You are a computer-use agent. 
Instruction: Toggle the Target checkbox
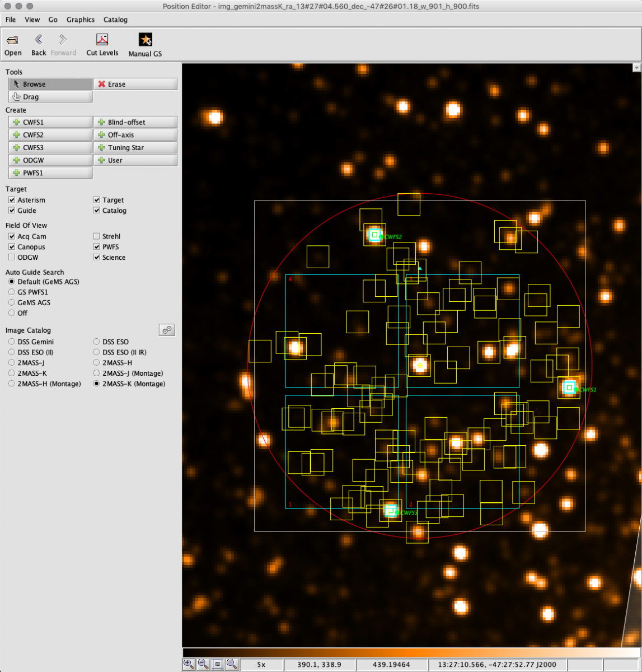point(97,200)
